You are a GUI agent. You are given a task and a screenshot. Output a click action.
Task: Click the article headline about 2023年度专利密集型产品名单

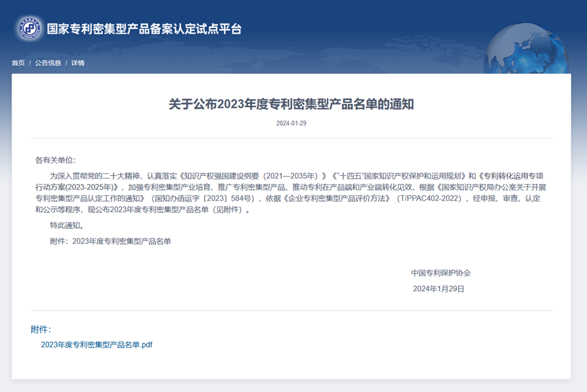point(291,104)
